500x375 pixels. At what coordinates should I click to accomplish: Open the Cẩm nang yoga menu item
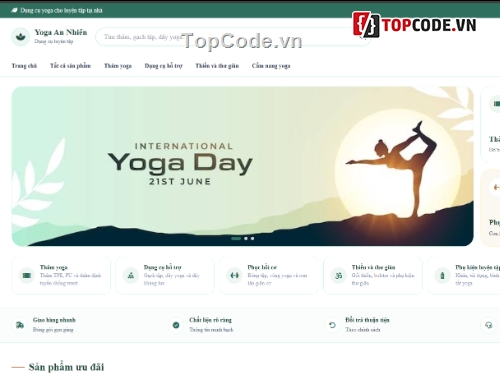coord(271,66)
